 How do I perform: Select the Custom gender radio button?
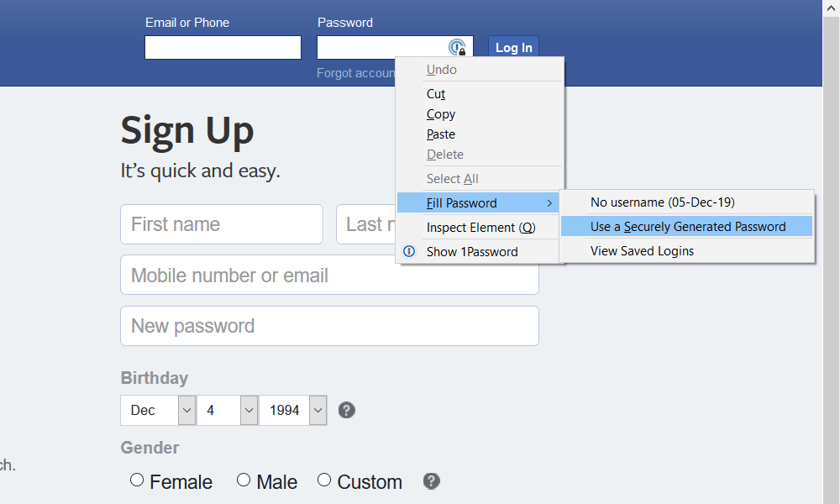[x=324, y=480]
